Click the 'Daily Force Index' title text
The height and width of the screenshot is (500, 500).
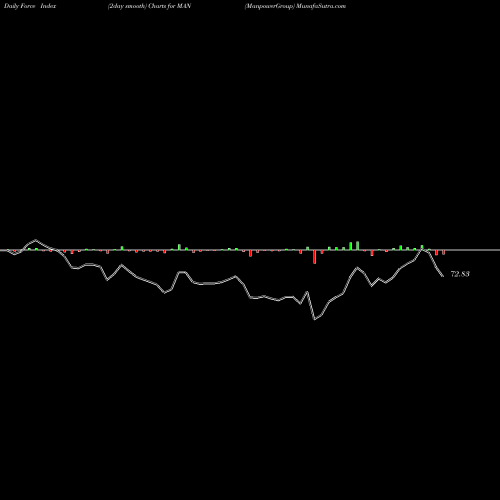[30, 6]
